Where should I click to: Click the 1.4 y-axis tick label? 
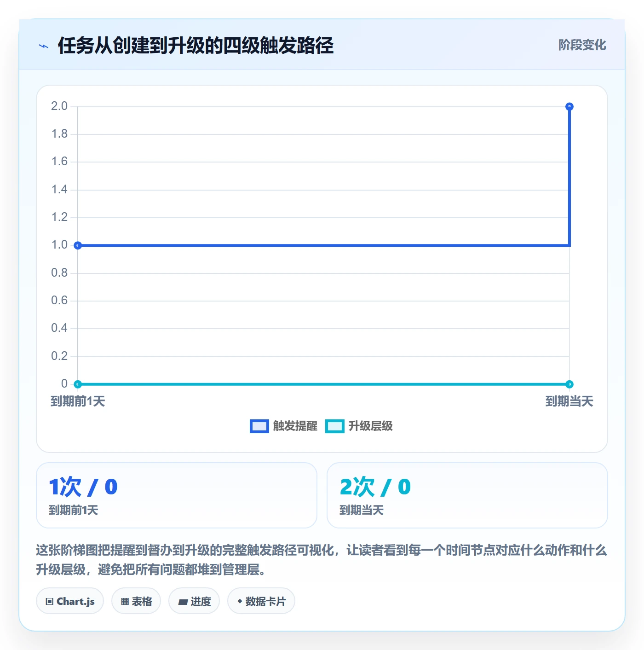tap(59, 190)
